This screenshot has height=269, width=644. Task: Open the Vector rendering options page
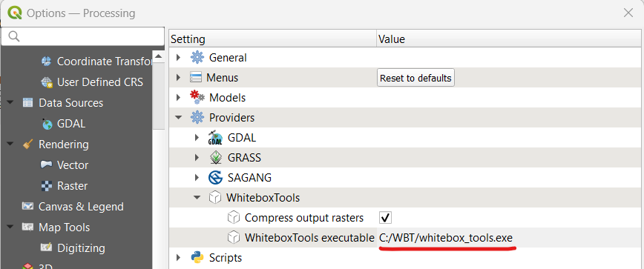click(73, 165)
